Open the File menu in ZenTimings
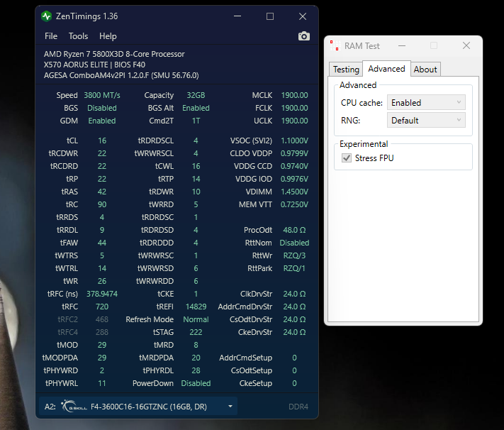Image resolution: width=504 pixels, height=430 pixels. [51, 36]
